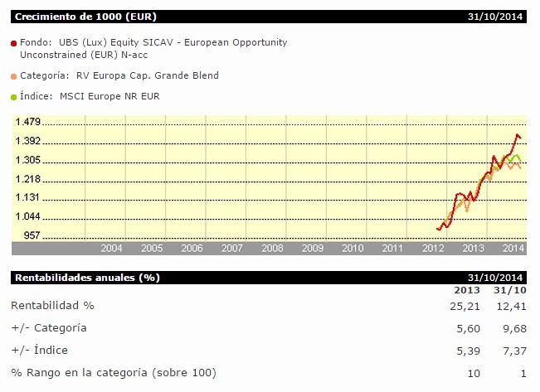
Task: Click the 2009 year label on axis
Action: tap(313, 248)
